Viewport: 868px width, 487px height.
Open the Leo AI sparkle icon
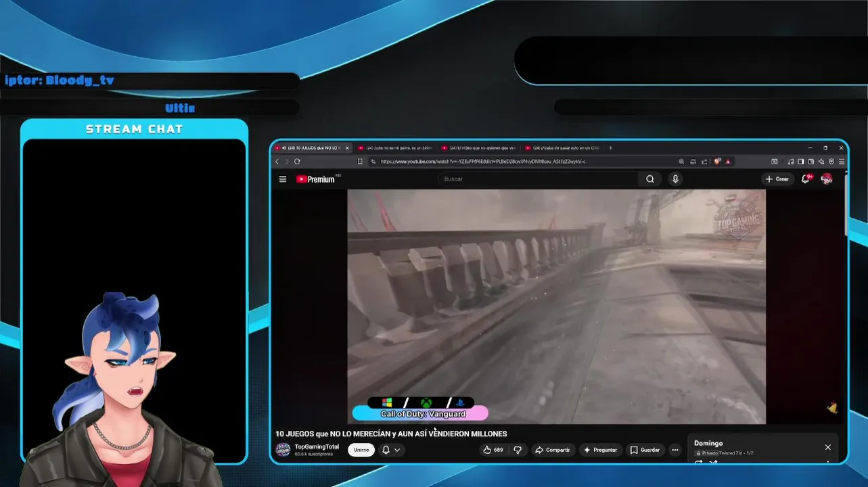[821, 162]
